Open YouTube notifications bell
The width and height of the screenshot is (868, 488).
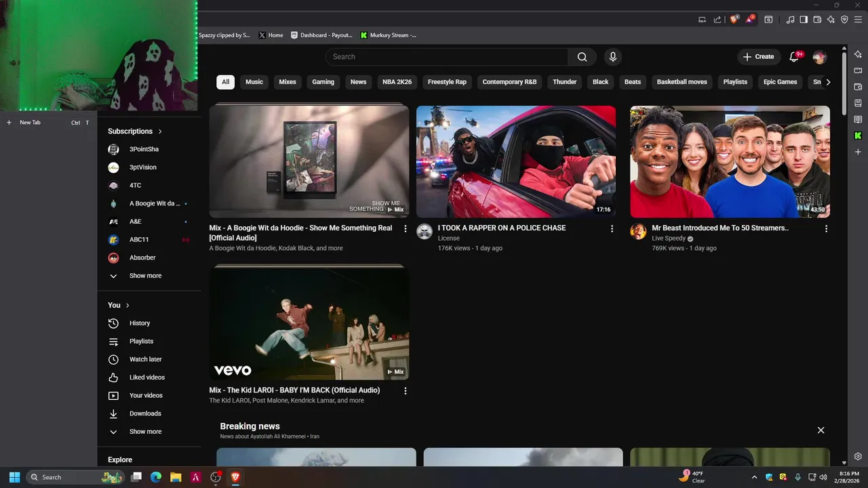point(795,57)
